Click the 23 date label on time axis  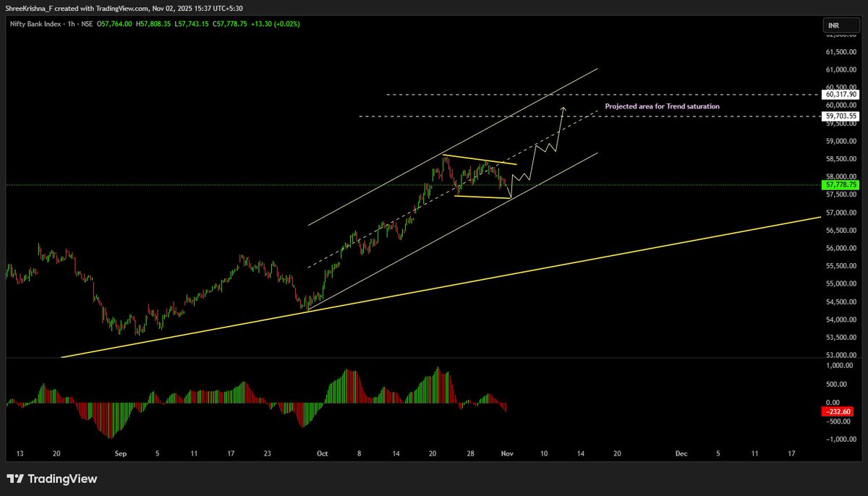pyautogui.click(x=268, y=453)
